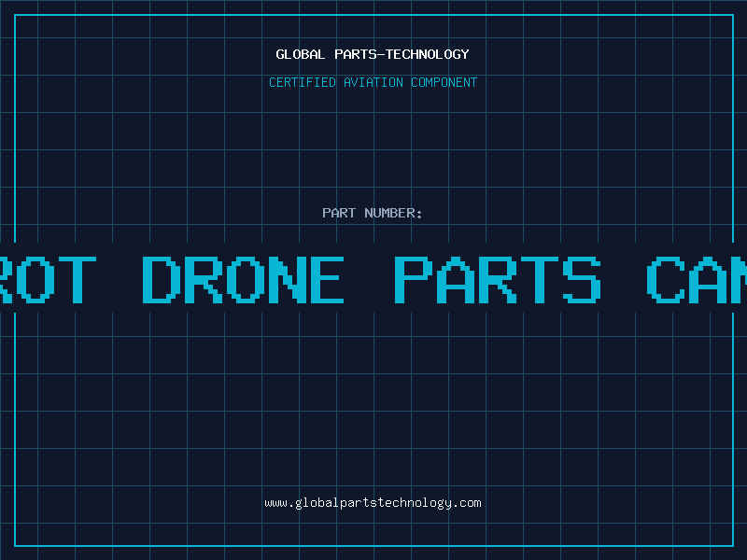Select the word PART in the gray label
Image resolution: width=747 pixels, height=560 pixels.
point(339,213)
